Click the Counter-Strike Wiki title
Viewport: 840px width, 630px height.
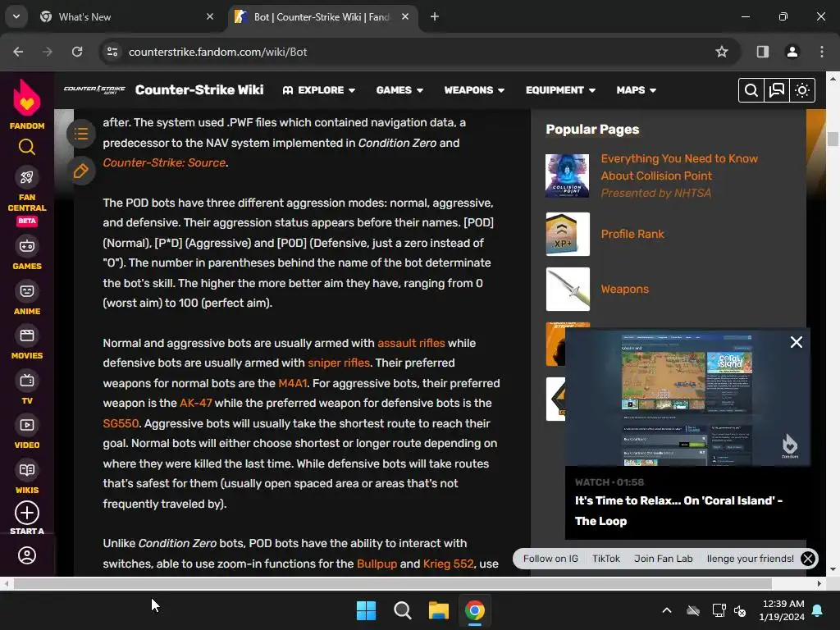pyautogui.click(x=199, y=89)
